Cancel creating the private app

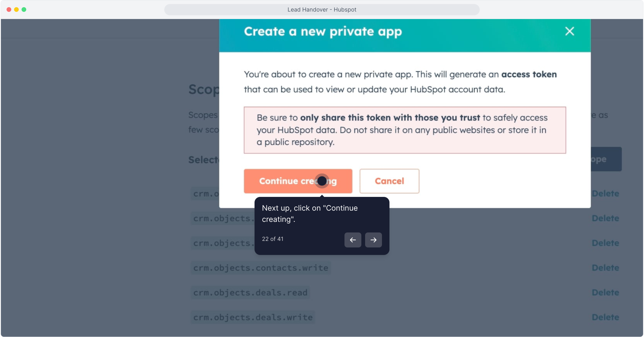389,181
